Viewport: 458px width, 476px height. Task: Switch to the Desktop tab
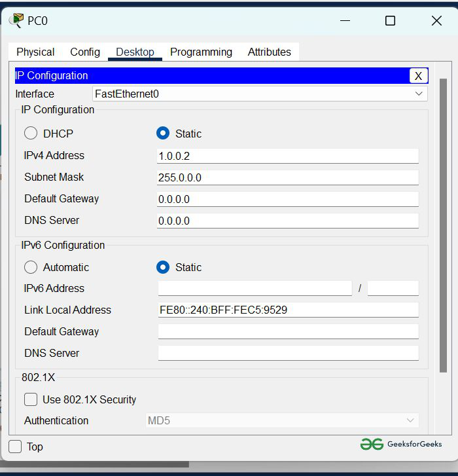point(135,52)
